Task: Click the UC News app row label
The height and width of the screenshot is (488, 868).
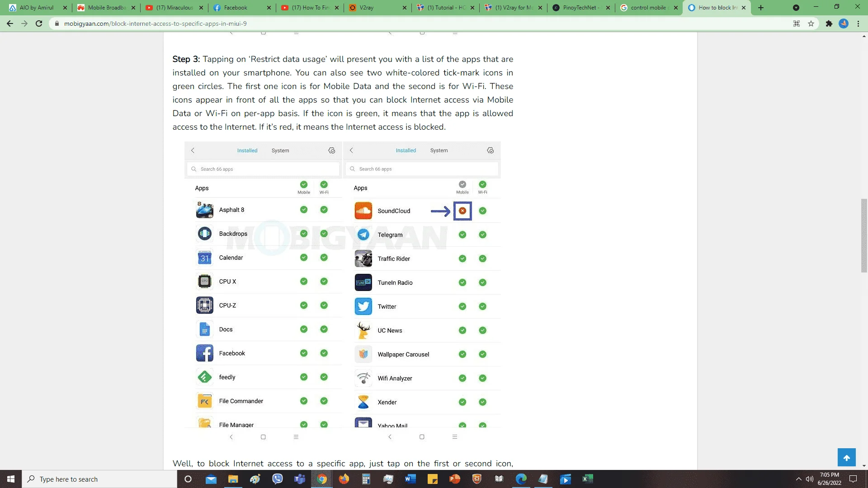Action: click(390, 330)
